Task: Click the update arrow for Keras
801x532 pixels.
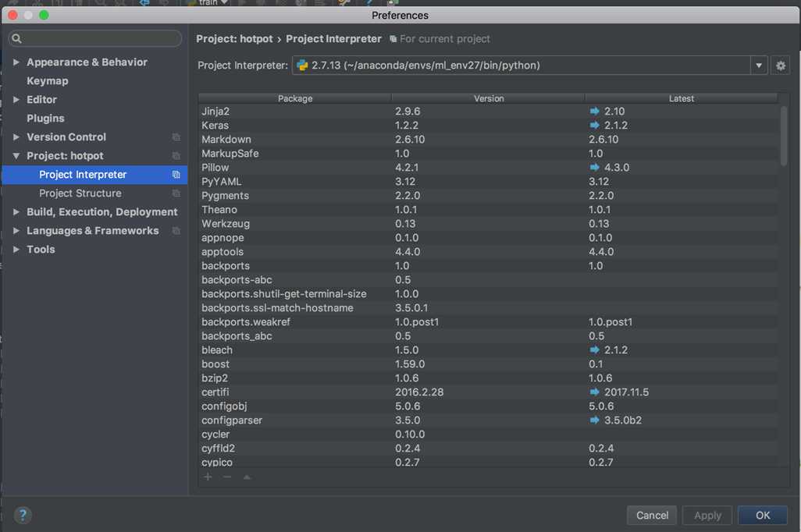Action: tap(594, 125)
